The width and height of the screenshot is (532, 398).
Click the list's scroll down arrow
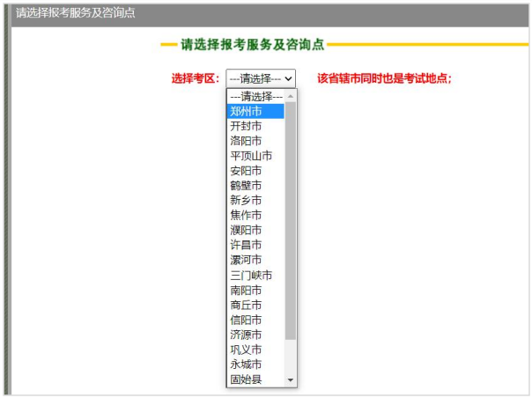[x=291, y=380]
